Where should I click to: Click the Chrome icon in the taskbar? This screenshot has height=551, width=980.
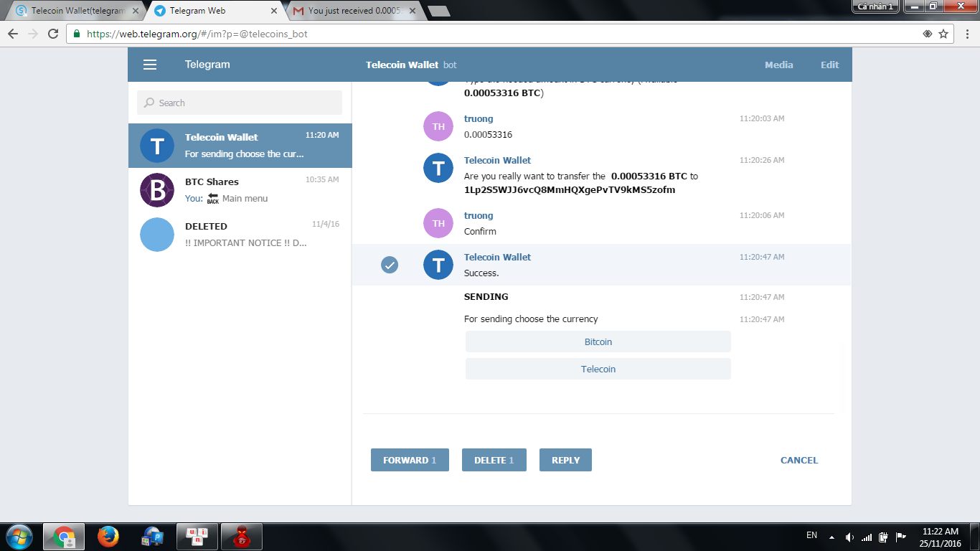[x=64, y=537]
